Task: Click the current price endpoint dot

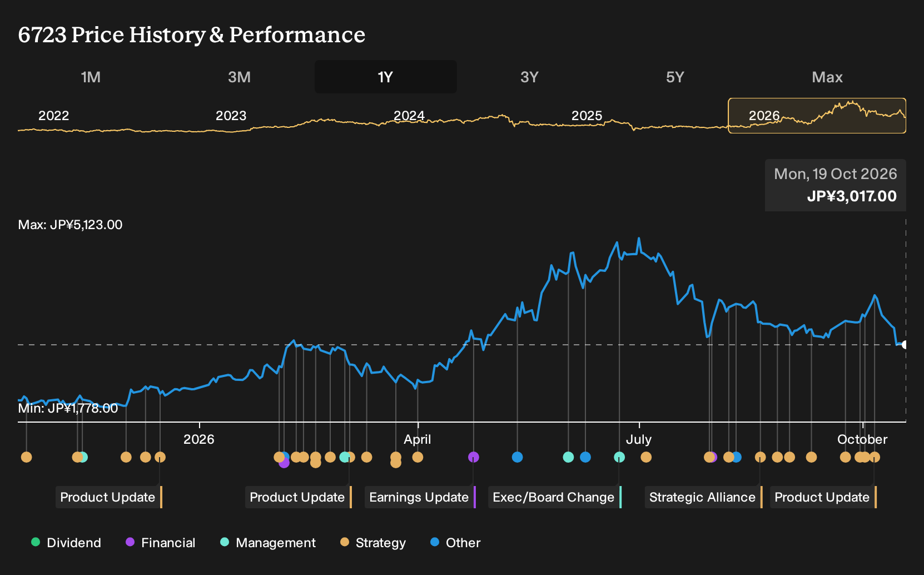Action: (x=905, y=345)
